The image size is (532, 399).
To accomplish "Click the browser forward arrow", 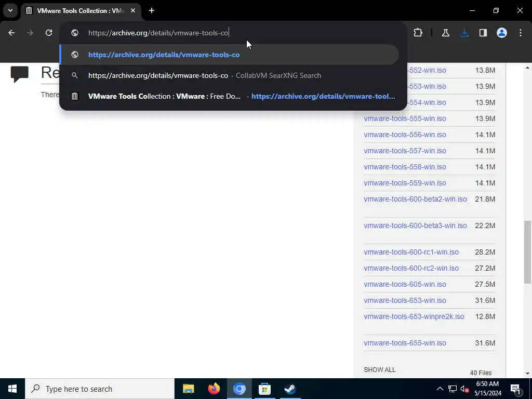I will (x=30, y=33).
